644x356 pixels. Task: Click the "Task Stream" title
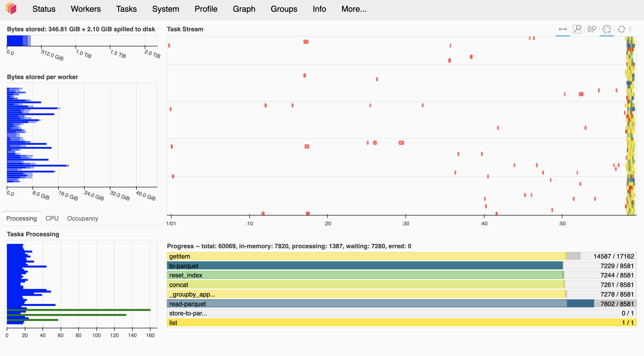tap(185, 29)
